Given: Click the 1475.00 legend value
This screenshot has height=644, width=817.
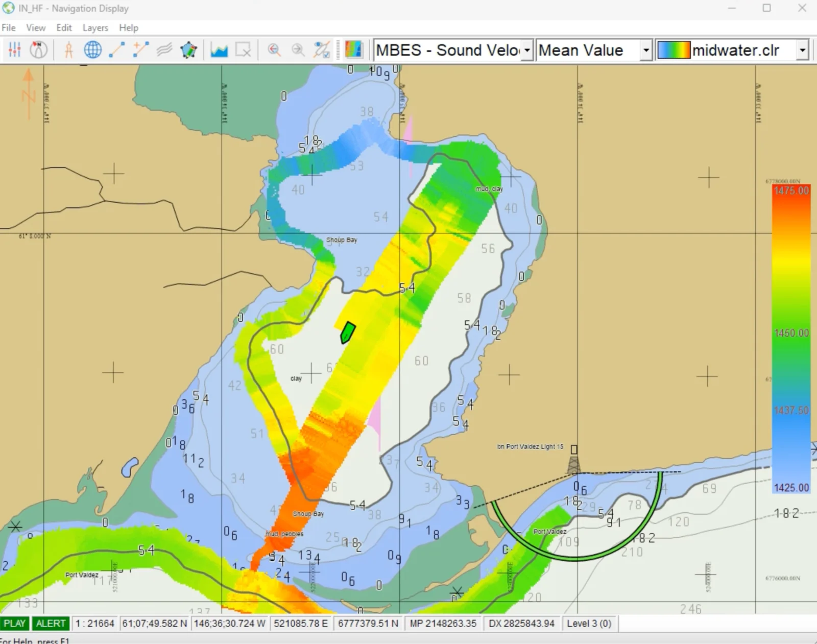Looking at the screenshot, I should 791,190.
